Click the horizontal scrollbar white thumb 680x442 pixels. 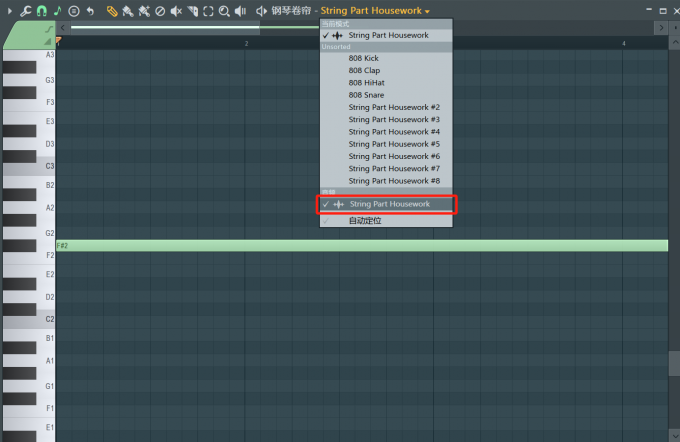[x=165, y=27]
